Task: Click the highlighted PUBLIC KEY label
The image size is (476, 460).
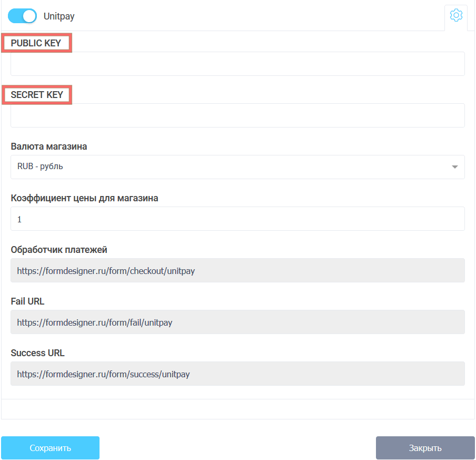Action: point(36,43)
